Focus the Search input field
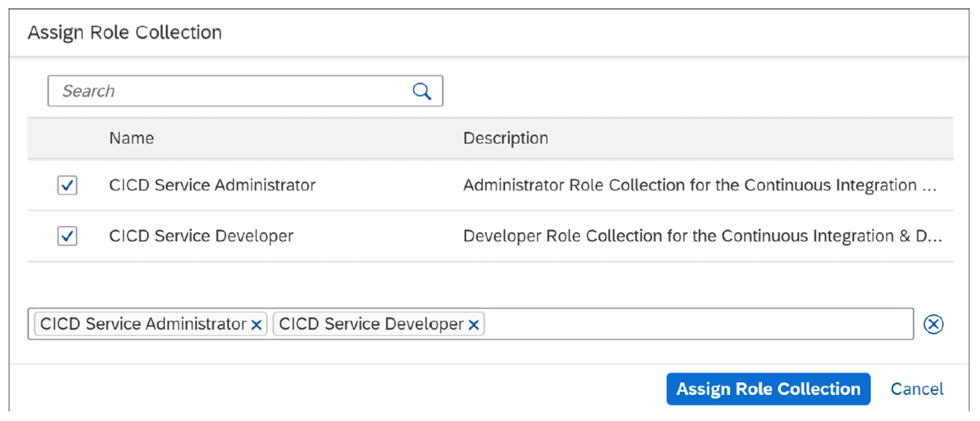This screenshot has width=980, height=421. coord(245,91)
